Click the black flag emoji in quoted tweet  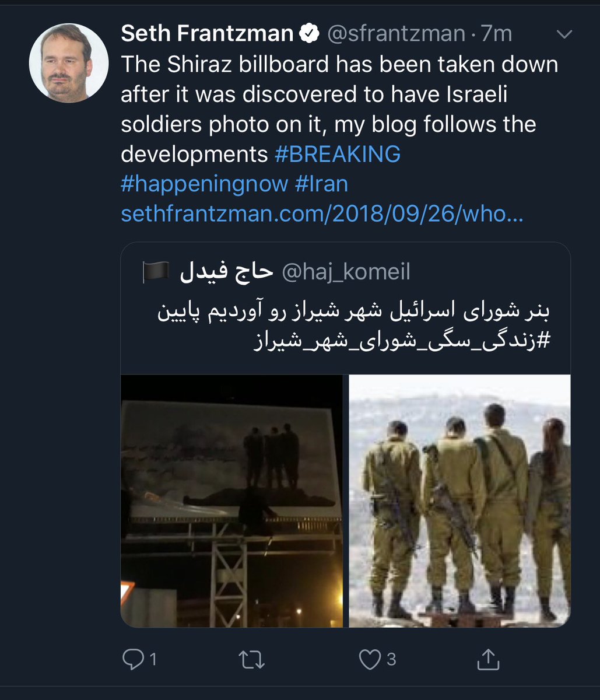156,271
